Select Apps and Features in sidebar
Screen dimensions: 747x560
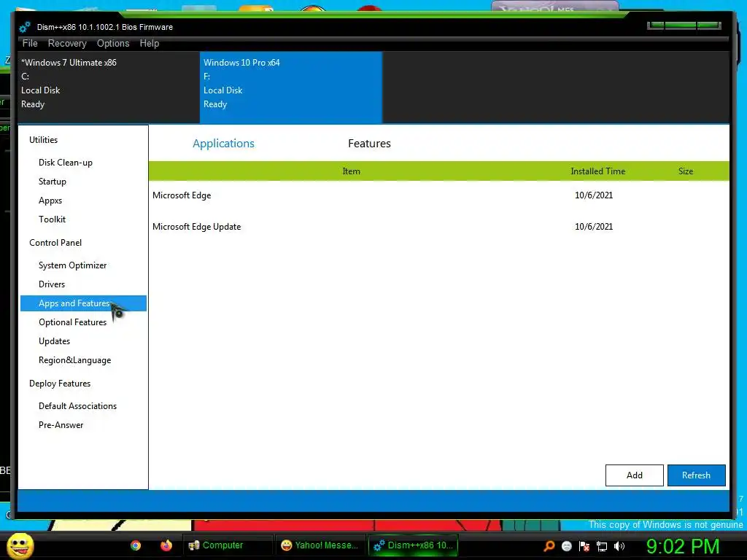[x=83, y=303]
